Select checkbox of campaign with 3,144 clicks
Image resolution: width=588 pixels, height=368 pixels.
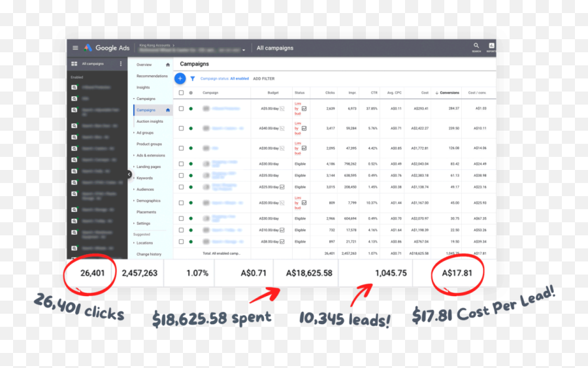click(x=181, y=176)
